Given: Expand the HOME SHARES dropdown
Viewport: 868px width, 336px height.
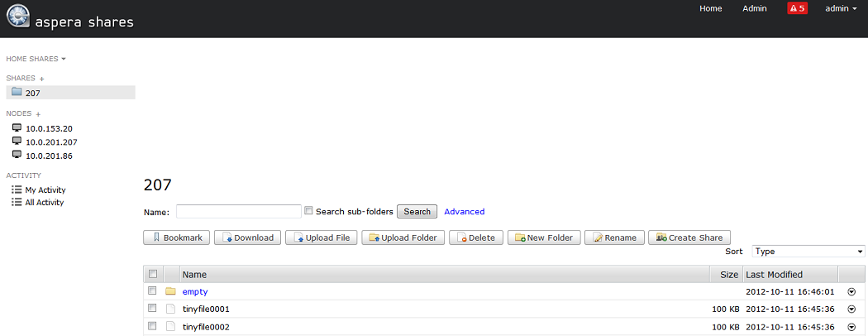Looking at the screenshot, I should point(36,59).
